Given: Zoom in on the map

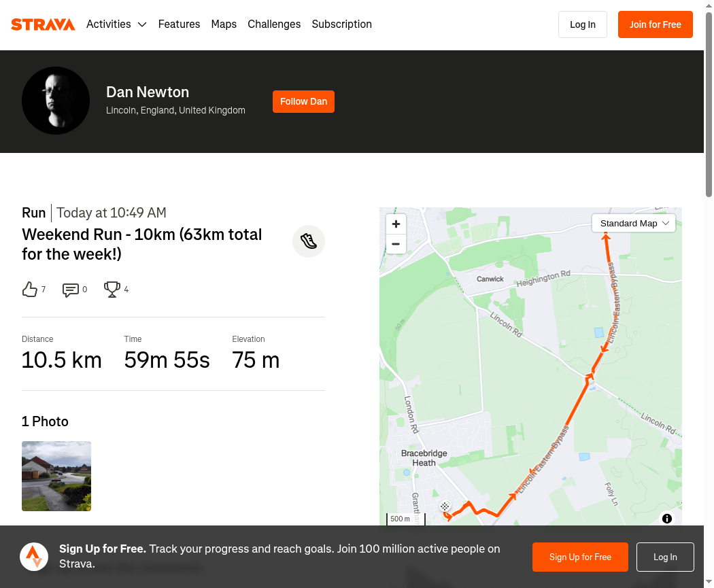Looking at the screenshot, I should pyautogui.click(x=396, y=224).
